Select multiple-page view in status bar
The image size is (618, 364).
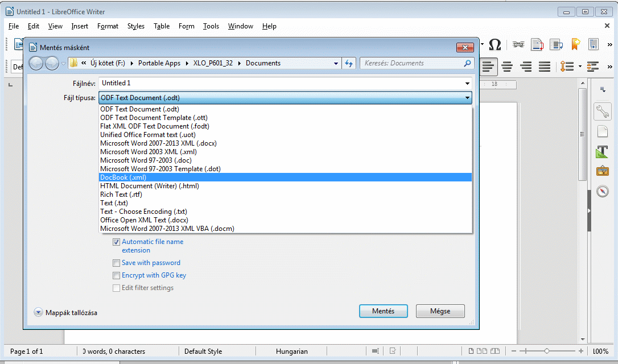coord(482,351)
